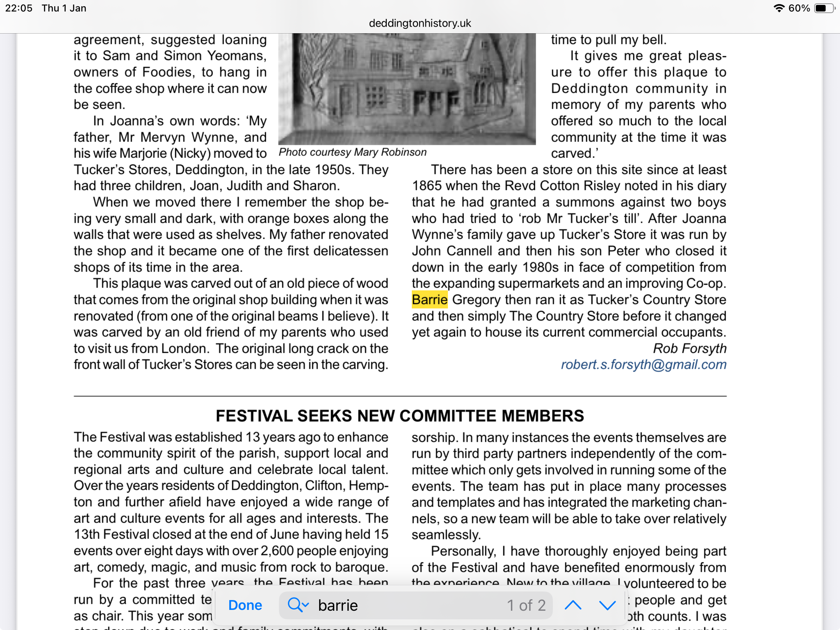840x630 pixels.
Task: Tap the Rob Forsyth author name
Action: 689,348
